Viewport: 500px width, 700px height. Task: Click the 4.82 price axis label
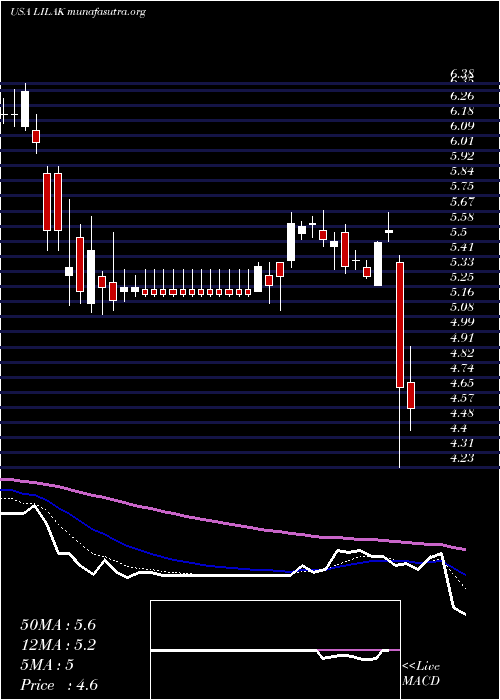pos(462,353)
